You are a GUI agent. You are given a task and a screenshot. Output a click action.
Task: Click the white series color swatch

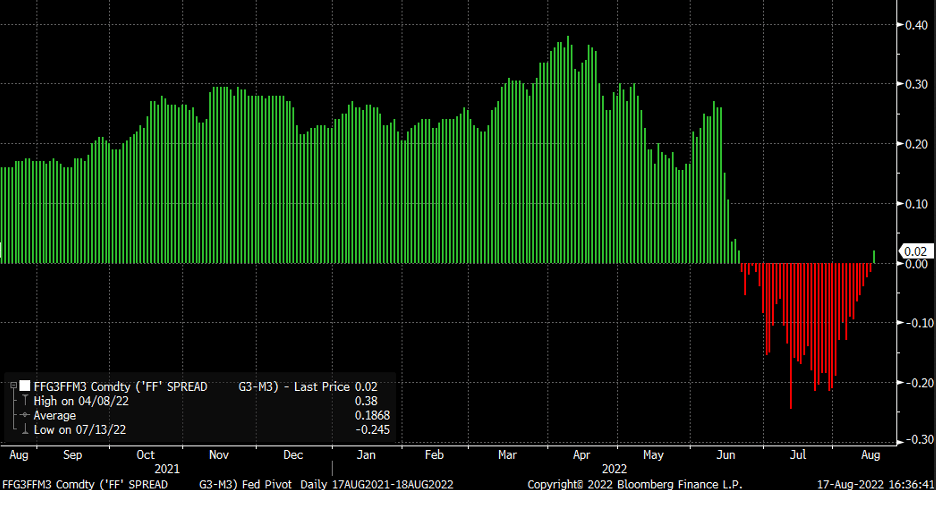coord(25,386)
